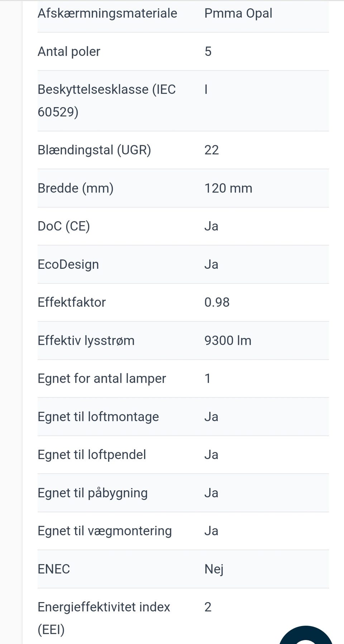
Task: Click the Blændingstal (UGR) label
Action: 94,150
